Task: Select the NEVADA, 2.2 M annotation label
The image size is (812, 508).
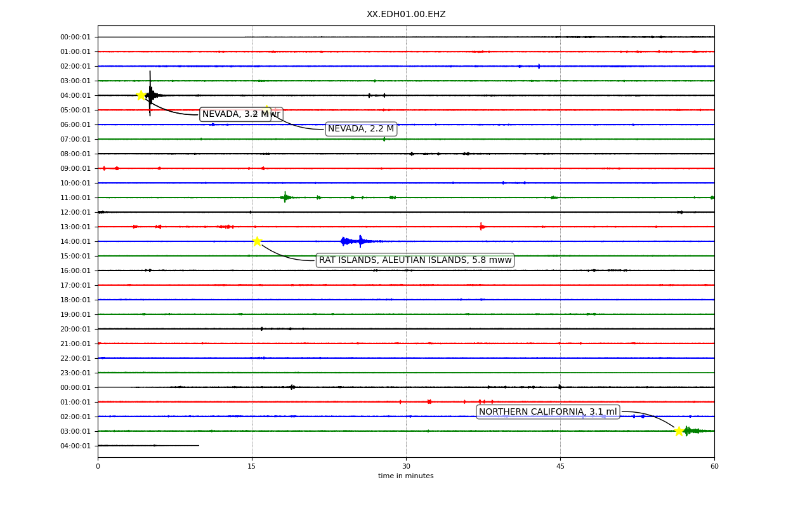Action: pos(361,129)
